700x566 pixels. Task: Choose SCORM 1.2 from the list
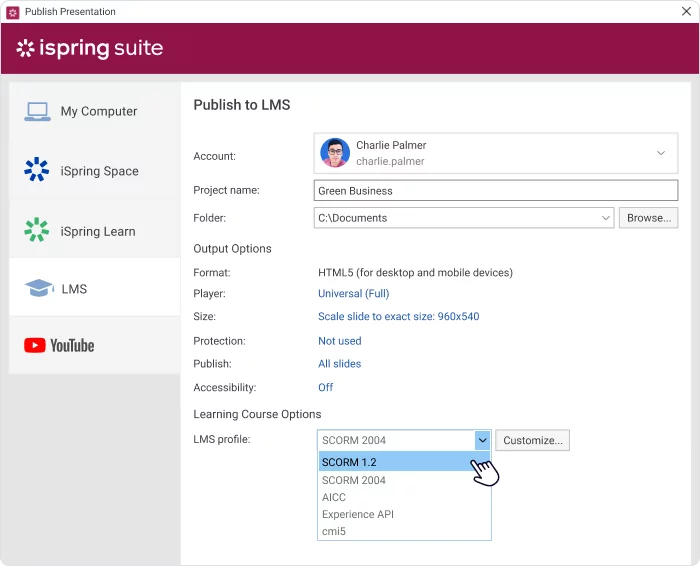(x=404, y=462)
